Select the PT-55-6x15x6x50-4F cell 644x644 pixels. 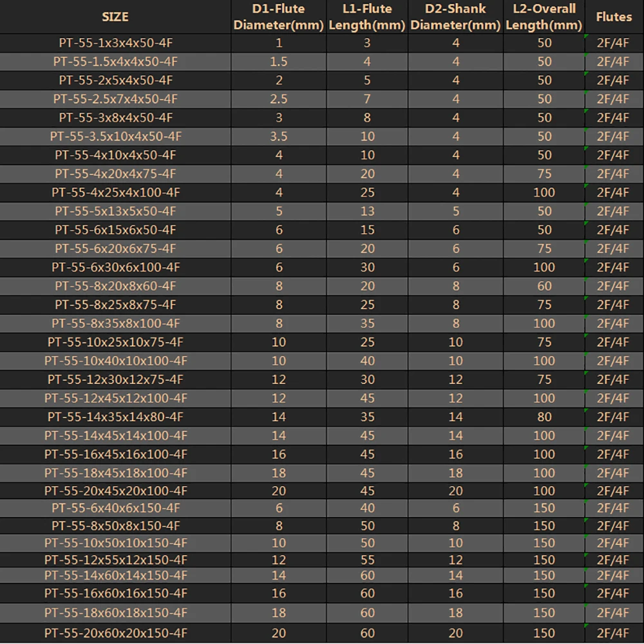115,230
